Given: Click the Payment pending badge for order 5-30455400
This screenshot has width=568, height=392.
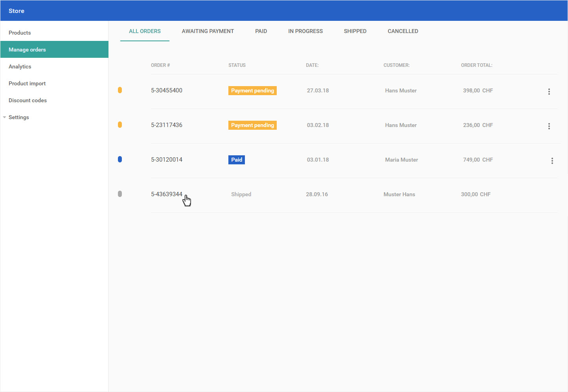Looking at the screenshot, I should click(252, 90).
